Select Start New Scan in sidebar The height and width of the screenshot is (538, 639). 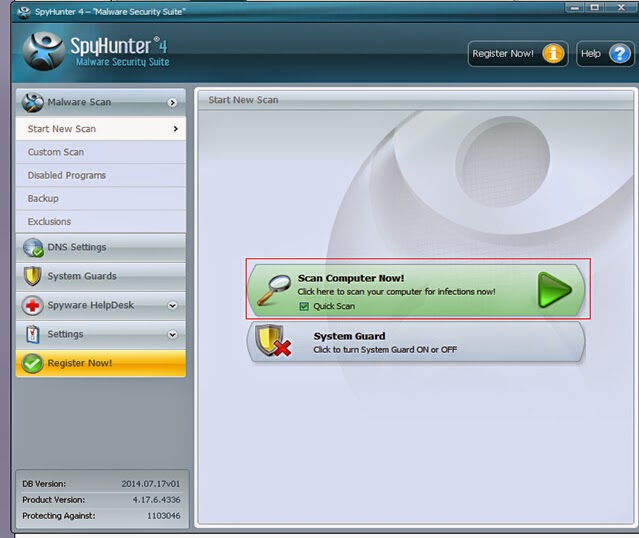coord(101,129)
